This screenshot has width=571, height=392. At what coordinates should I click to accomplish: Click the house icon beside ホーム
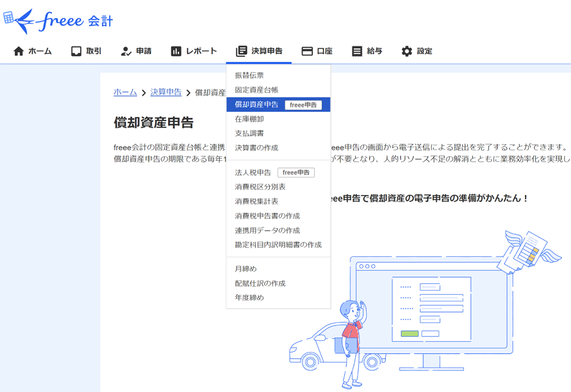click(19, 51)
